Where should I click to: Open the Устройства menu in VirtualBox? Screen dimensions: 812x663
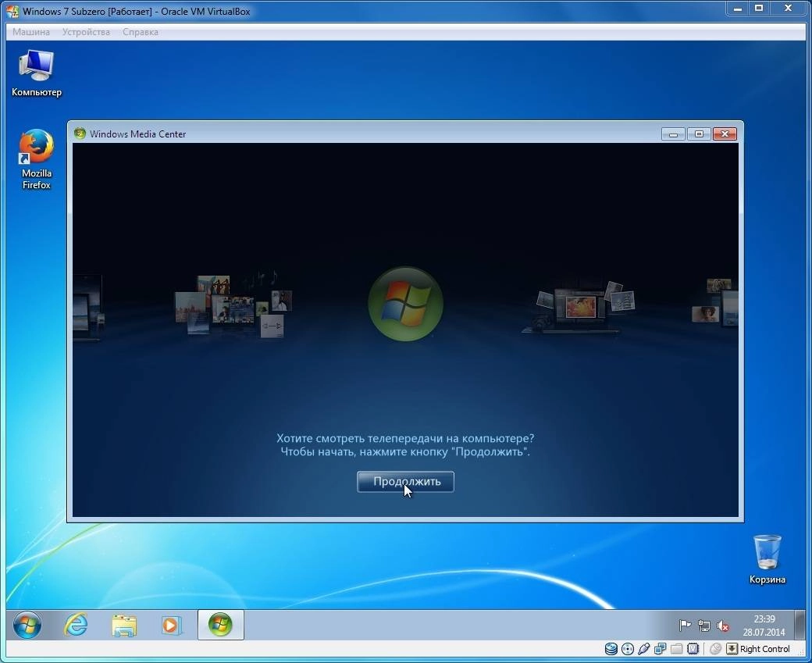pyautogui.click(x=86, y=32)
